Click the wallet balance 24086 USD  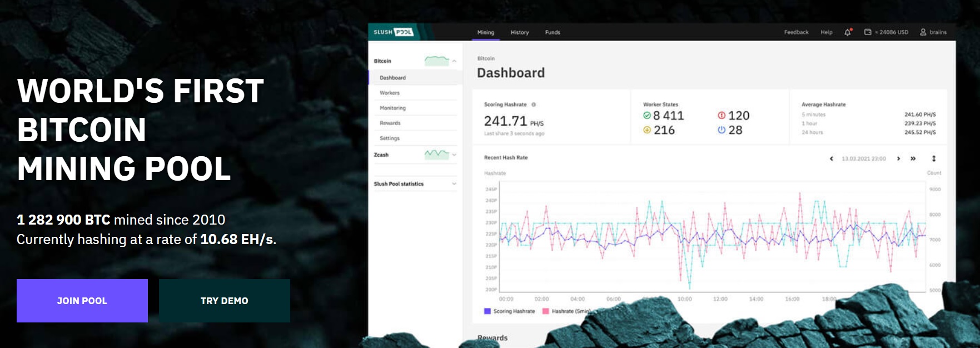887,32
